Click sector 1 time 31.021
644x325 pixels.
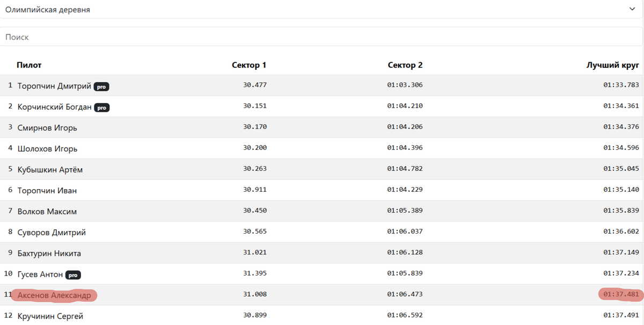255,252
